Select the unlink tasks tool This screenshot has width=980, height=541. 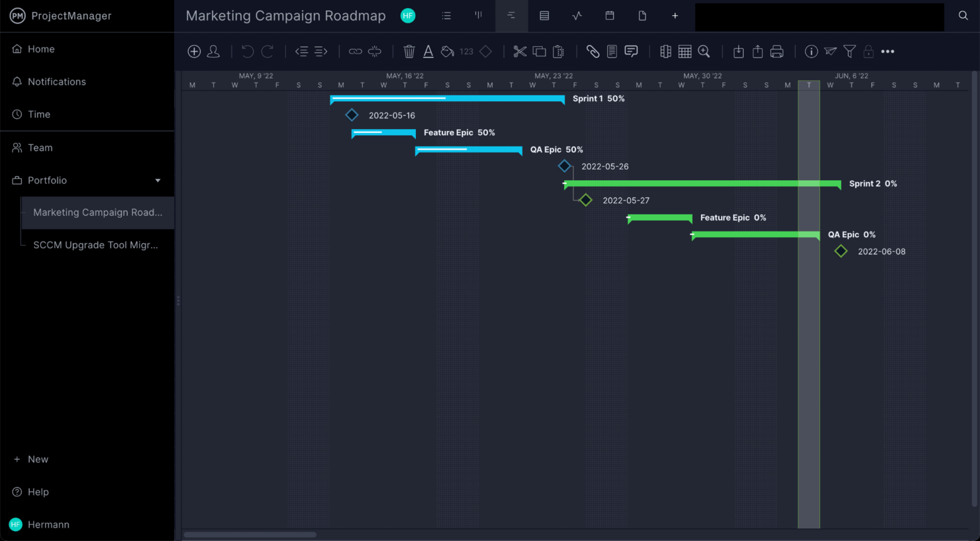pyautogui.click(x=375, y=51)
